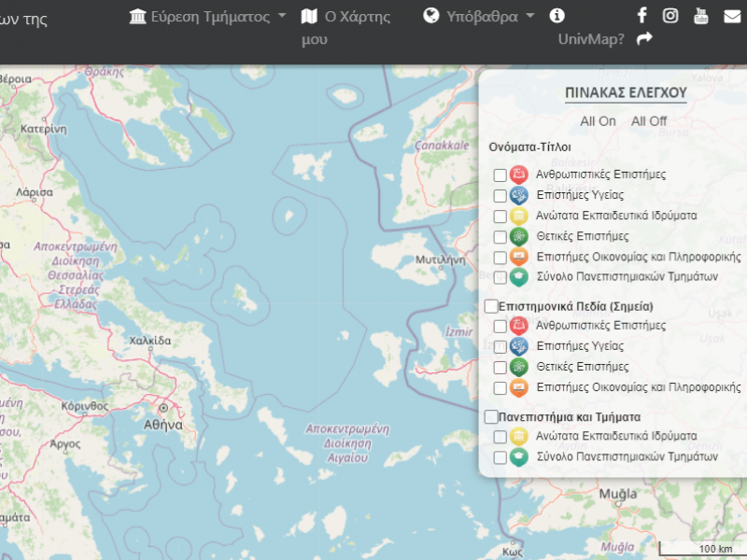This screenshot has height=560, width=747.
Task: Check the Πανεπιστήμια και Τμήματα group checkbox
Action: tap(491, 416)
